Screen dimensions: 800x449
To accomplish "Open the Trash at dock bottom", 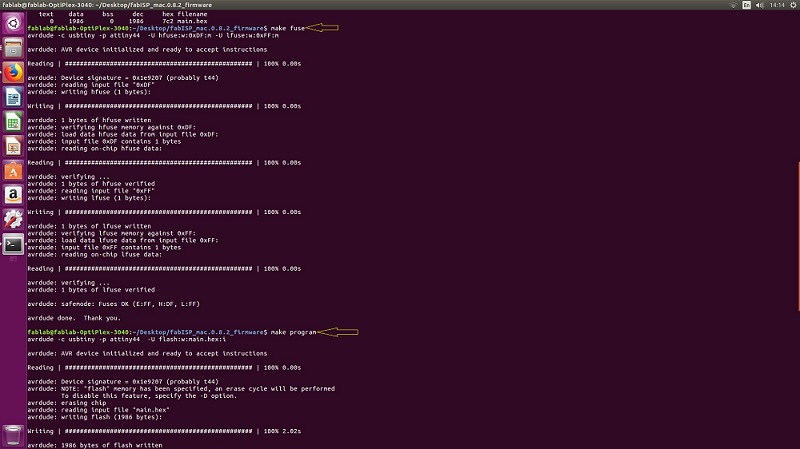I will tap(13, 436).
